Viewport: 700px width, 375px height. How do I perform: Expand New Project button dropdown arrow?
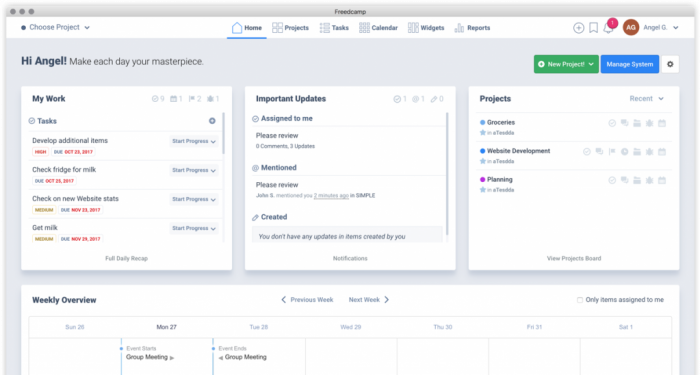(591, 64)
